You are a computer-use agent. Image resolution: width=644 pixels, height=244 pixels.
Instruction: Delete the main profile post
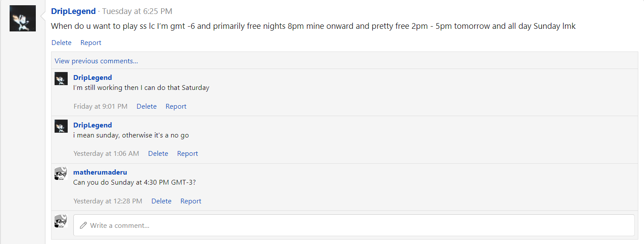pos(62,43)
